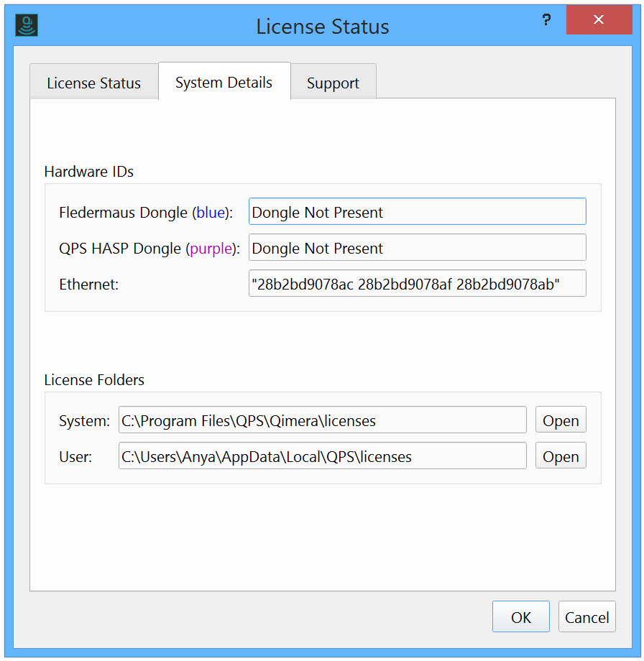Close the License Status dialog
The width and height of the screenshot is (644, 661).
coord(599,19)
